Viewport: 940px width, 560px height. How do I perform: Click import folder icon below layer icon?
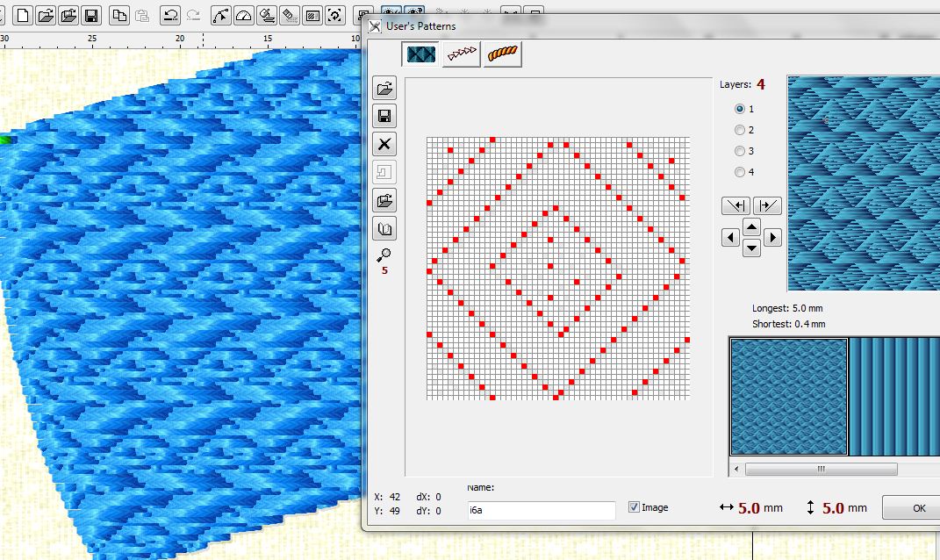(x=384, y=201)
